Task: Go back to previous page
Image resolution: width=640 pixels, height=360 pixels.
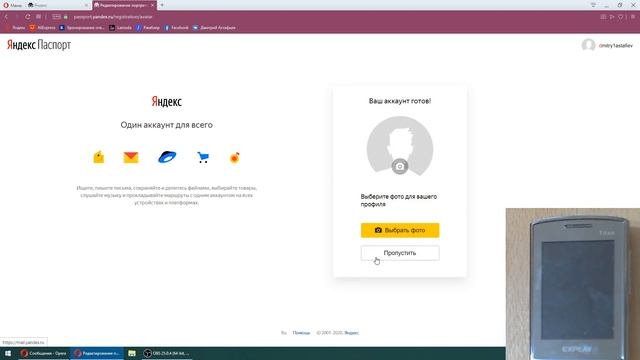Action: [7, 17]
